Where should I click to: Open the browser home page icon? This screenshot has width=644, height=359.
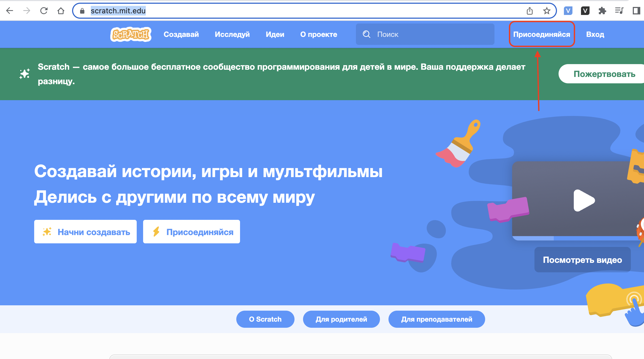(x=61, y=11)
